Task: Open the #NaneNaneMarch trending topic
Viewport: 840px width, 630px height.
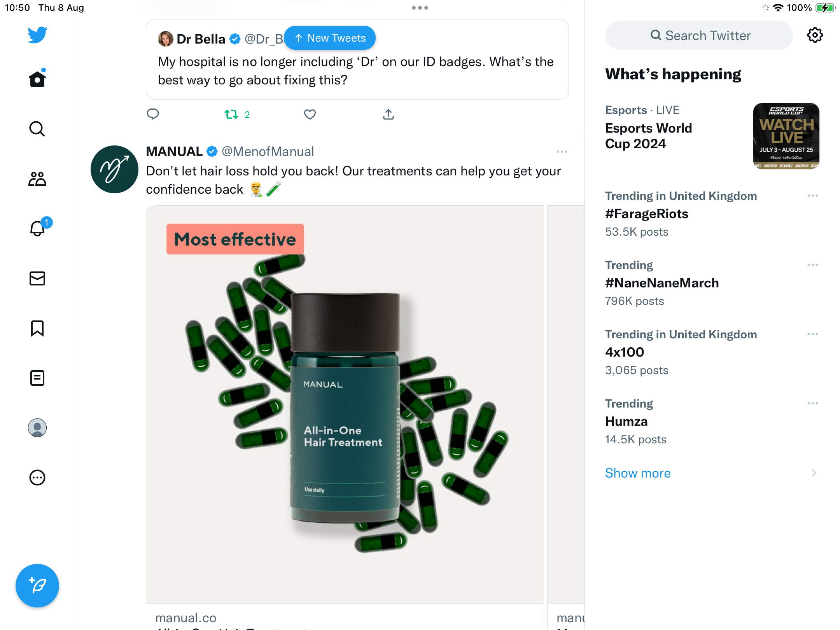Action: pos(662,283)
